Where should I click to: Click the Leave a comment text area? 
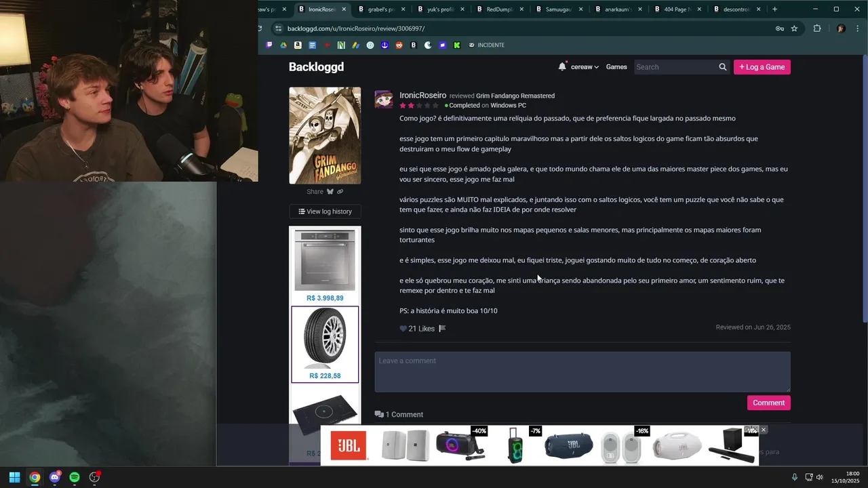click(x=583, y=371)
